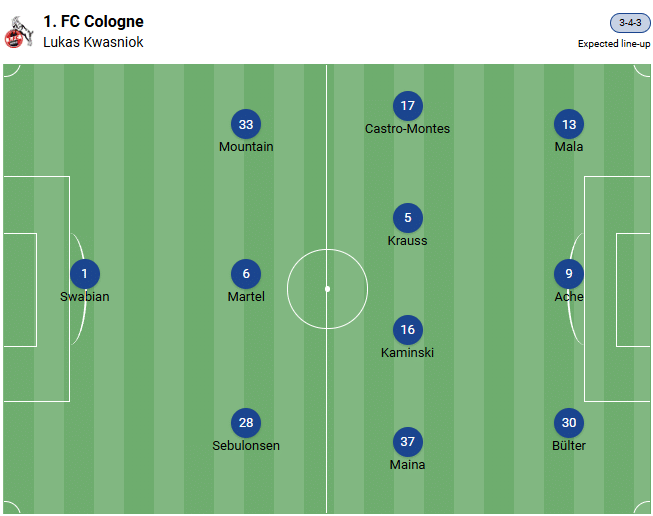This screenshot has width=653, height=516.
Task: Click number 28 Sebulonsen player circle
Action: click(x=246, y=423)
